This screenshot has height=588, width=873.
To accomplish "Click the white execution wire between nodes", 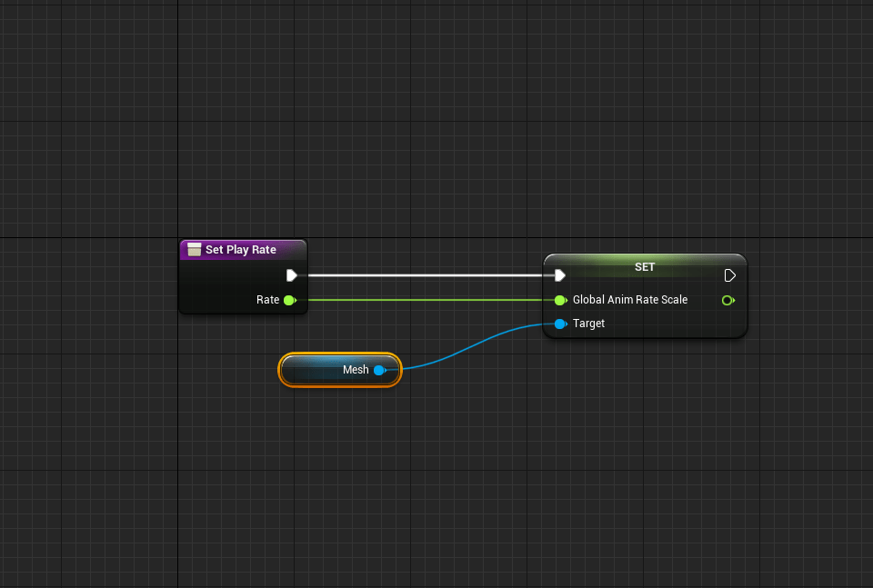I will pyautogui.click(x=427, y=275).
